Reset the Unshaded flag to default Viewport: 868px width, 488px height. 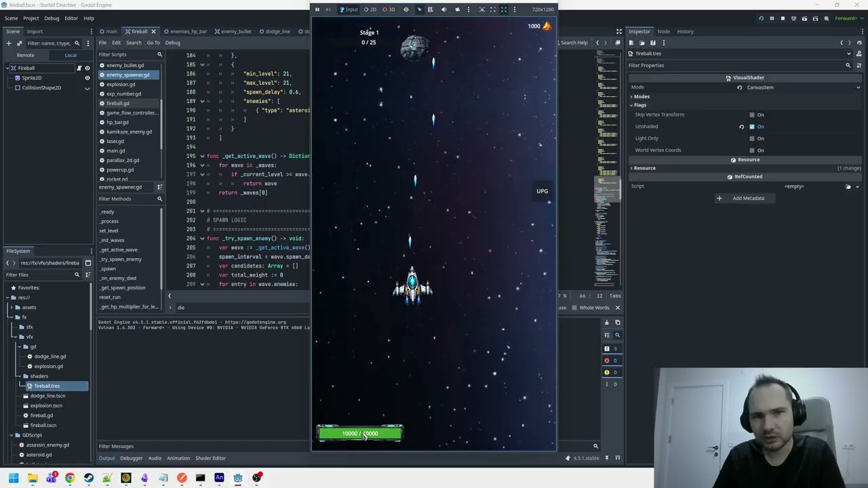pos(741,127)
